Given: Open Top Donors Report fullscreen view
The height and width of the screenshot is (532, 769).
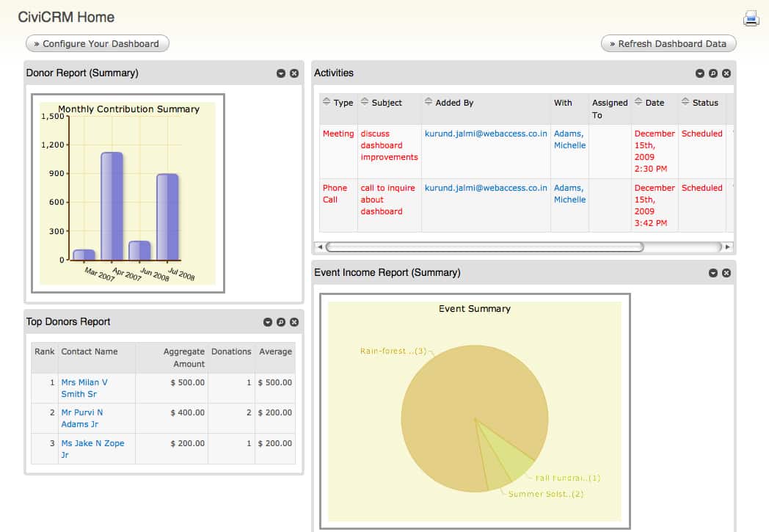Looking at the screenshot, I should click(281, 321).
